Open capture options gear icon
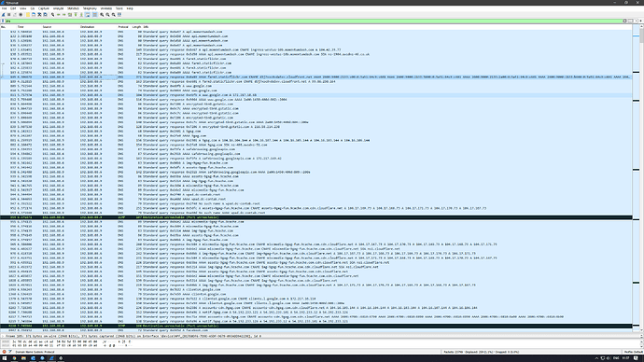The image size is (644, 362). coord(21,14)
